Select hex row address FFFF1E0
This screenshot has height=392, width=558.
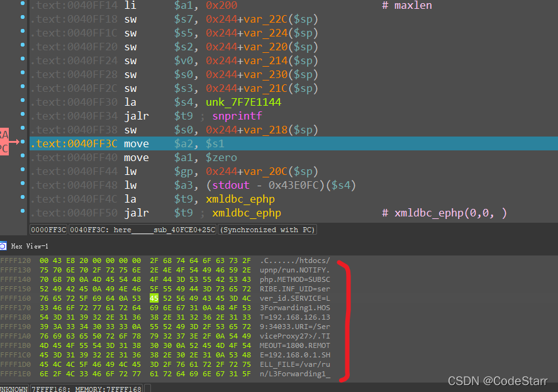pos(16,374)
